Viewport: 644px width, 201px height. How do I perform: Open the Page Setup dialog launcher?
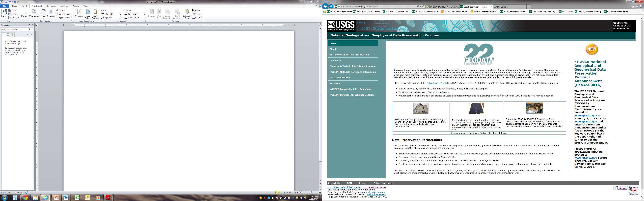coord(72,21)
